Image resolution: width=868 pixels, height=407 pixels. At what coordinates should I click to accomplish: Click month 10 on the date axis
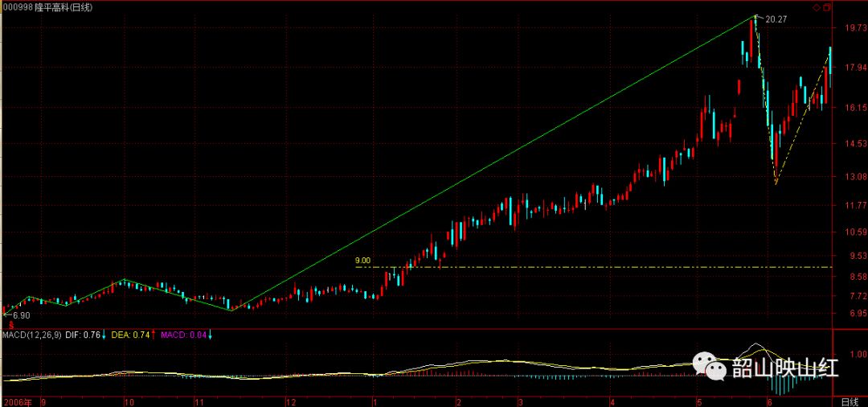click(129, 401)
